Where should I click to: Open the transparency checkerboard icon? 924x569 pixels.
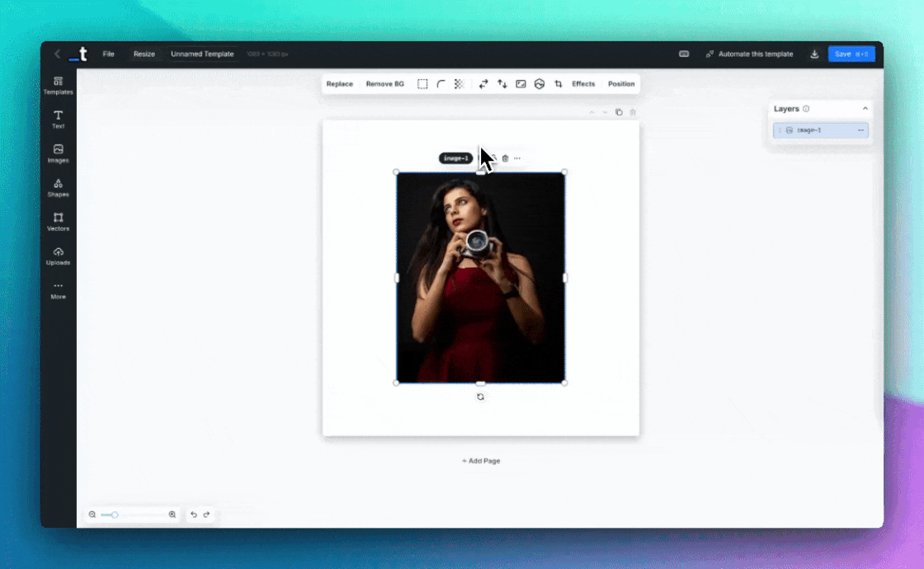[x=460, y=84]
